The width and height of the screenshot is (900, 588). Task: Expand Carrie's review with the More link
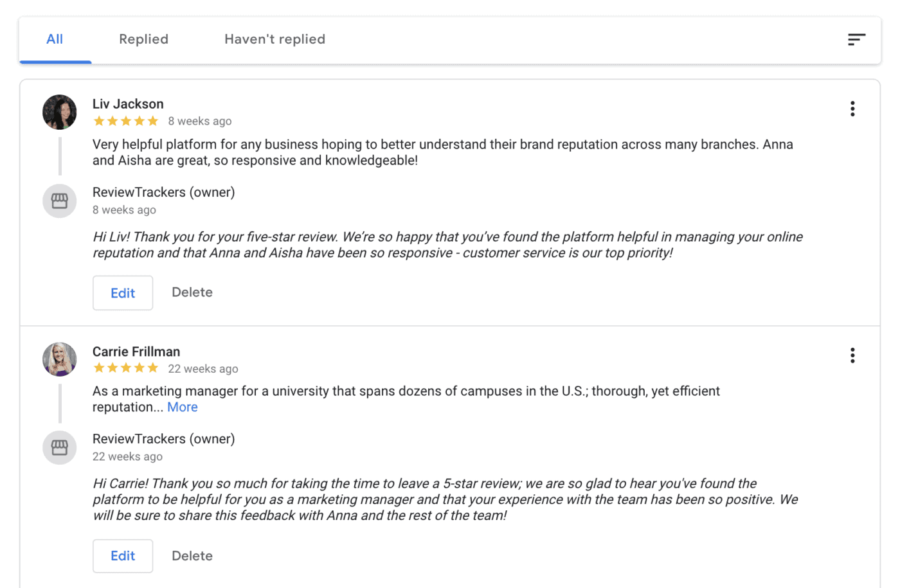tap(183, 407)
